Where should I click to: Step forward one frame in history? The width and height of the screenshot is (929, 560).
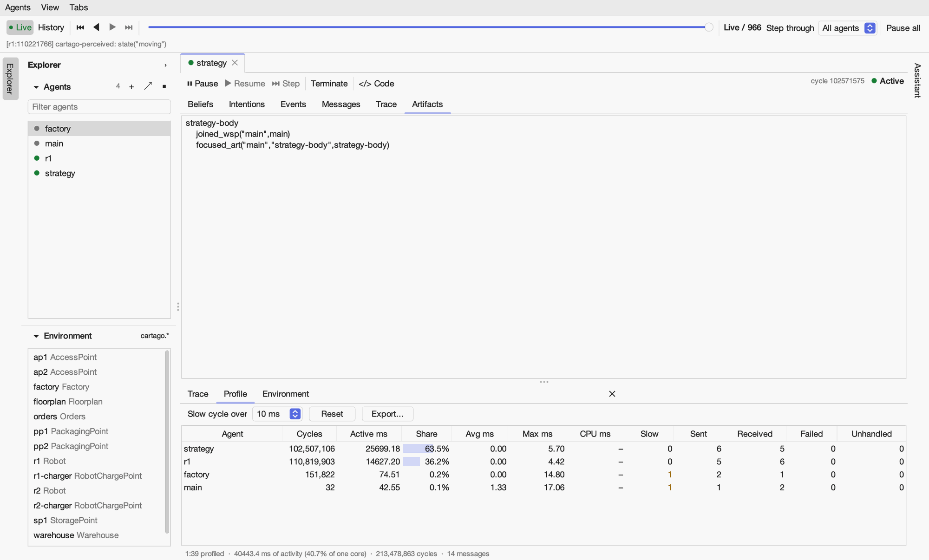tap(112, 27)
